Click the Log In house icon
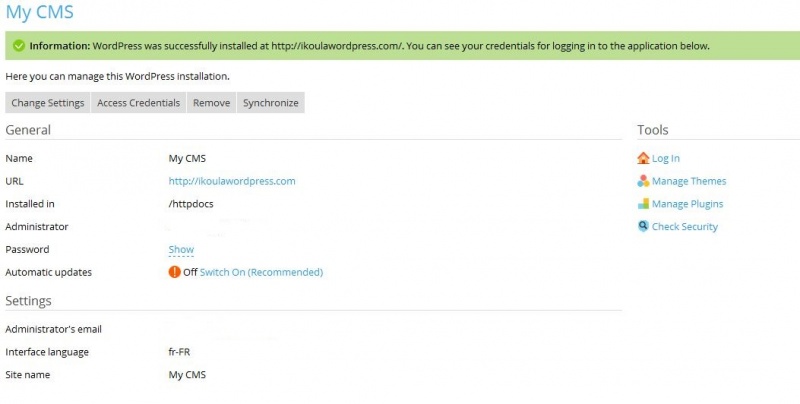The width and height of the screenshot is (800, 404). 643,158
